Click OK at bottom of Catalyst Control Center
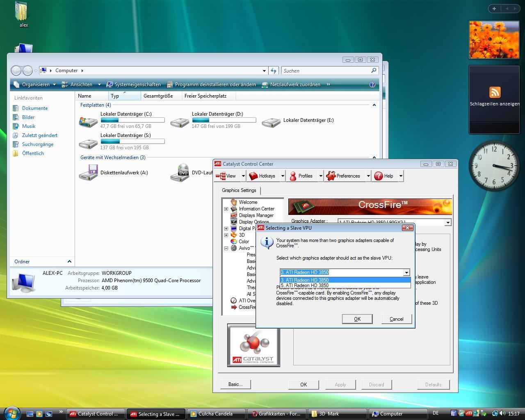The width and height of the screenshot is (525, 420). coord(304,385)
